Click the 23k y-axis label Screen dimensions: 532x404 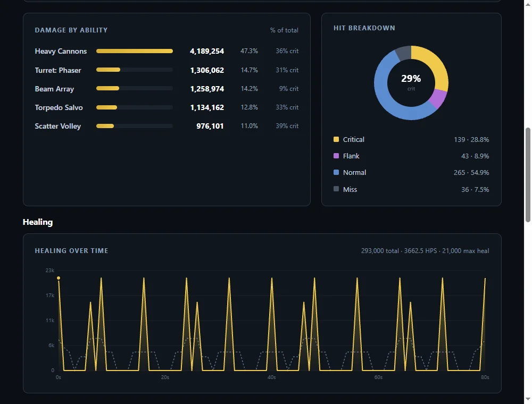click(50, 271)
